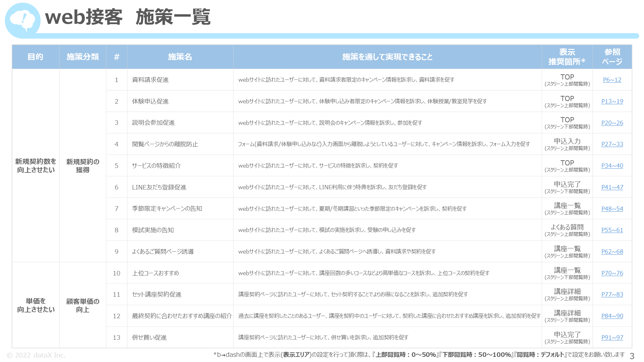Click the 申込入力 display location cell
The image size is (644, 362).
tap(567, 144)
